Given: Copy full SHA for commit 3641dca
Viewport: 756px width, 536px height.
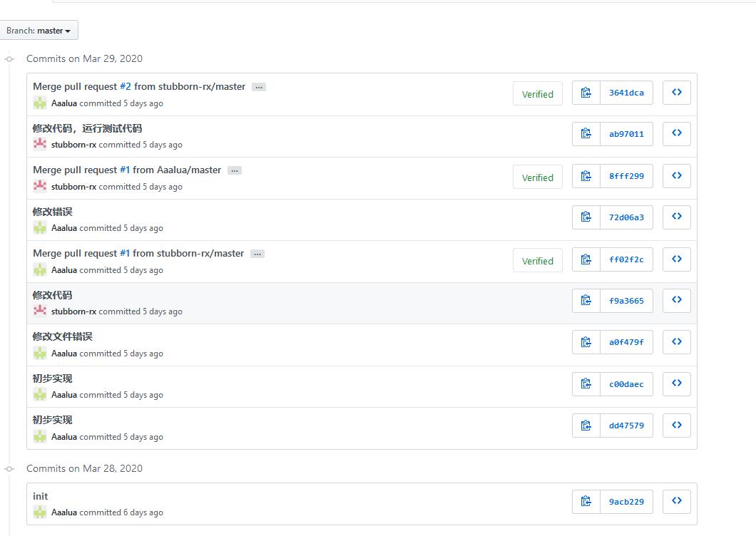Looking at the screenshot, I should pyautogui.click(x=586, y=93).
